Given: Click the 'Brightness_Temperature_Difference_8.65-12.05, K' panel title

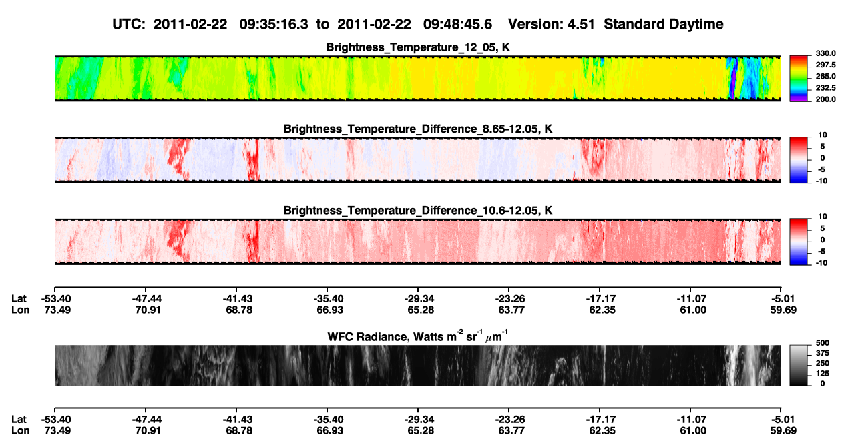Looking at the screenshot, I should tap(418, 129).
